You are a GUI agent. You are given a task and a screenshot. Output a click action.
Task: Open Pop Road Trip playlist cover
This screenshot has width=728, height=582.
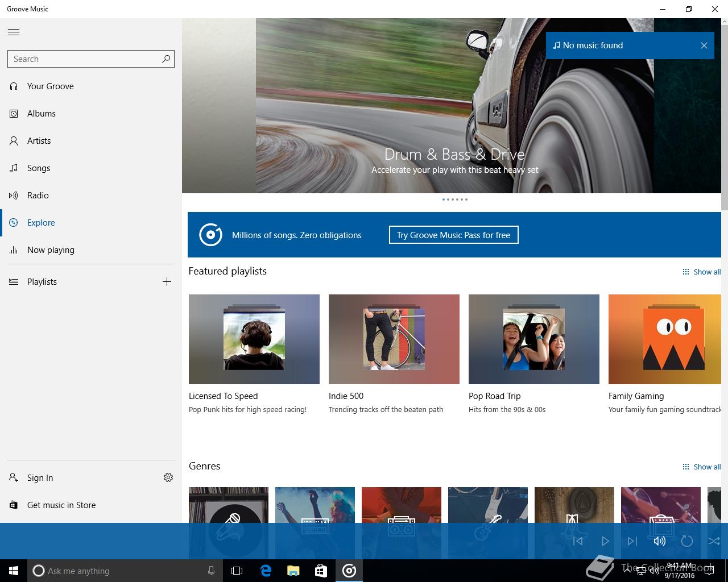coord(534,339)
